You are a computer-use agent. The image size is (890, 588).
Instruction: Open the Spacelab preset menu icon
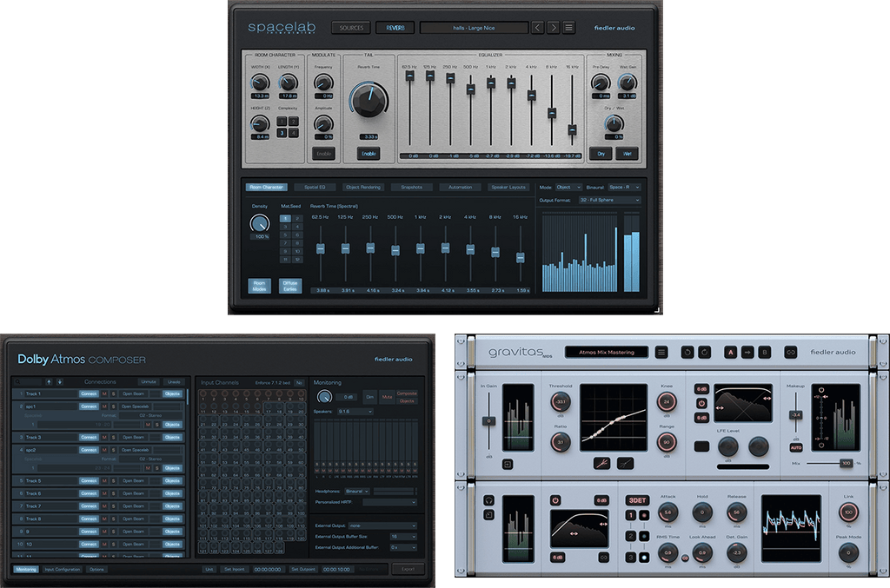(569, 28)
